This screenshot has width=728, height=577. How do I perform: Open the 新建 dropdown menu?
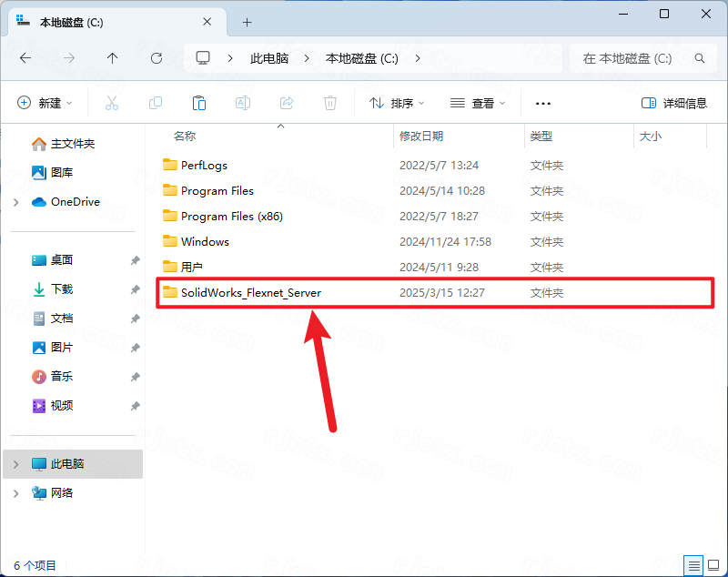[x=45, y=104]
